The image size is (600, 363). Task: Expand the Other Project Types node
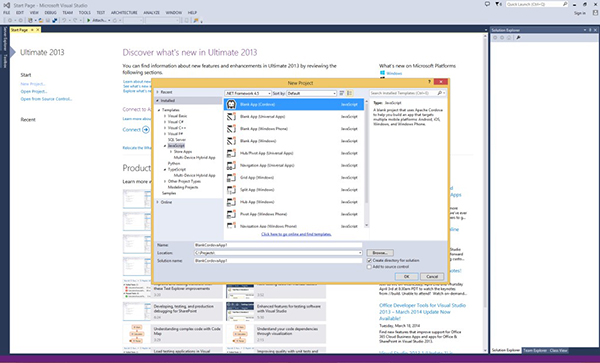pyautogui.click(x=165, y=181)
